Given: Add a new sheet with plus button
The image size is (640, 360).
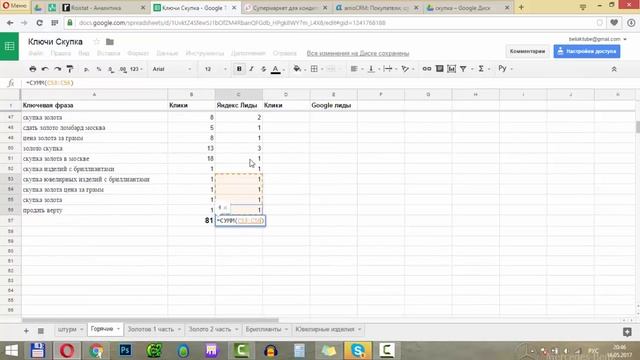Looking at the screenshot, I should point(26,331).
